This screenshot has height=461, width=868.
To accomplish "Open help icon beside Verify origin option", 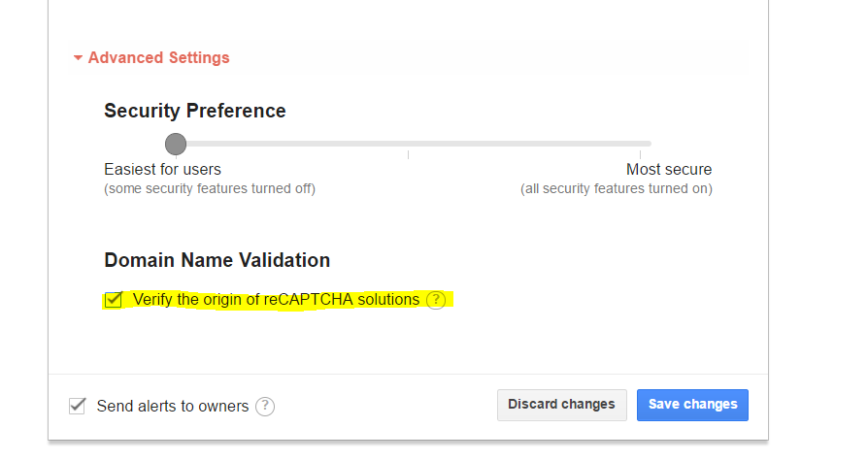I will (436, 300).
